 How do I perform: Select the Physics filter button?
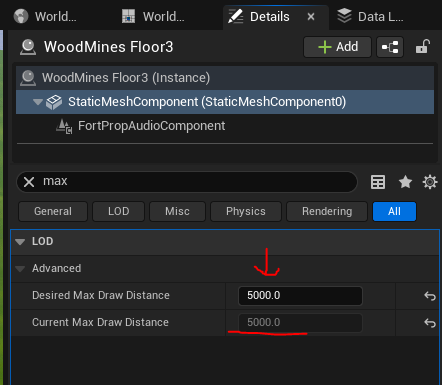(246, 211)
